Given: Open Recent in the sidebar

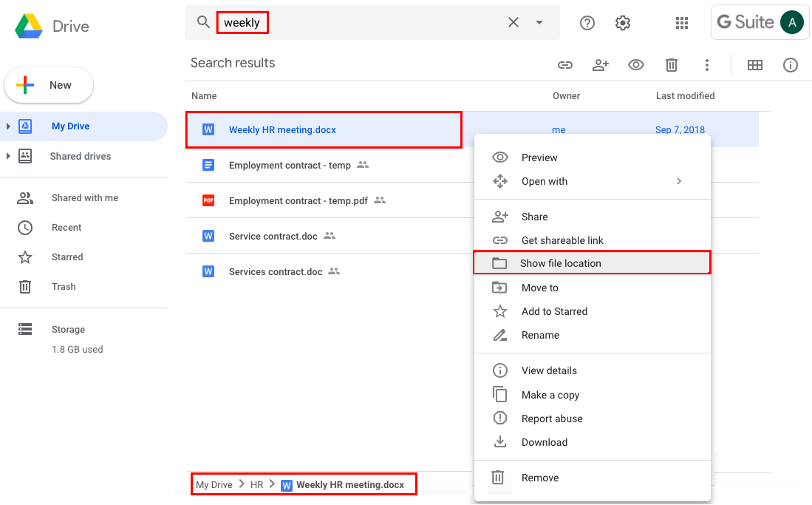Looking at the screenshot, I should click(66, 227).
